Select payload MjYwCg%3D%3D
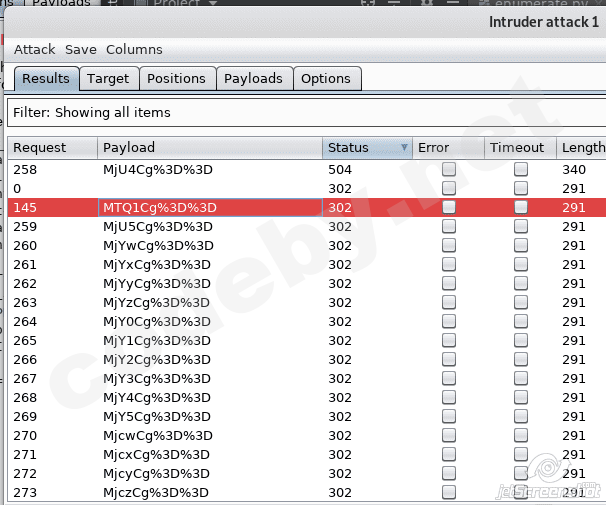Screen dimensions: 606x505 (x=158, y=245)
